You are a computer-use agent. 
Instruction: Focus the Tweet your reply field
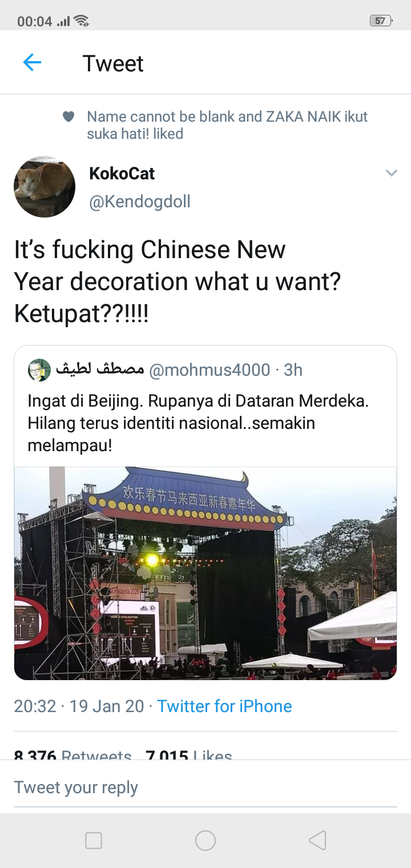tap(205, 787)
